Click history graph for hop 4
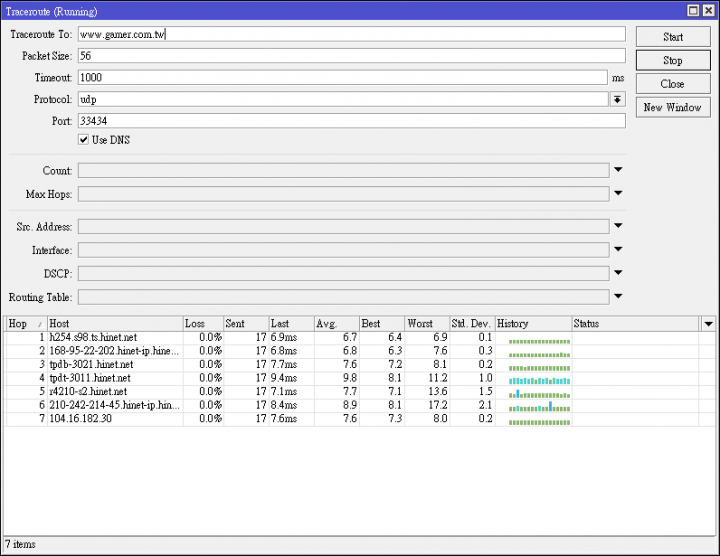This screenshot has height=556, width=720. coord(540,381)
